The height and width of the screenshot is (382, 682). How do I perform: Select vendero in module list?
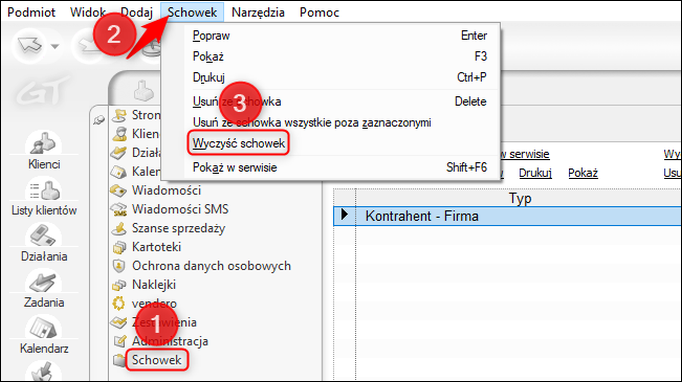click(x=154, y=303)
